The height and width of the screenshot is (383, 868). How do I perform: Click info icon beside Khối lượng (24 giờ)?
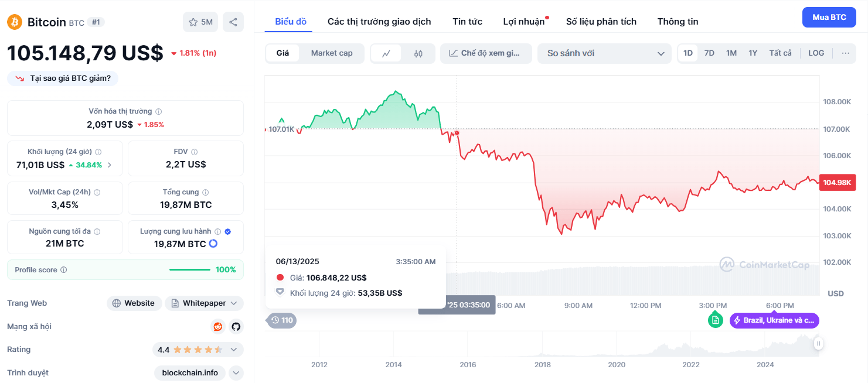point(98,152)
